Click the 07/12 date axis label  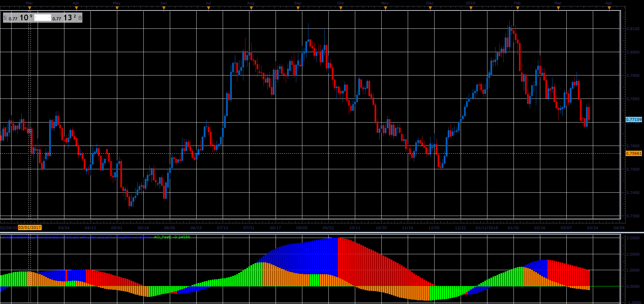coord(222,228)
